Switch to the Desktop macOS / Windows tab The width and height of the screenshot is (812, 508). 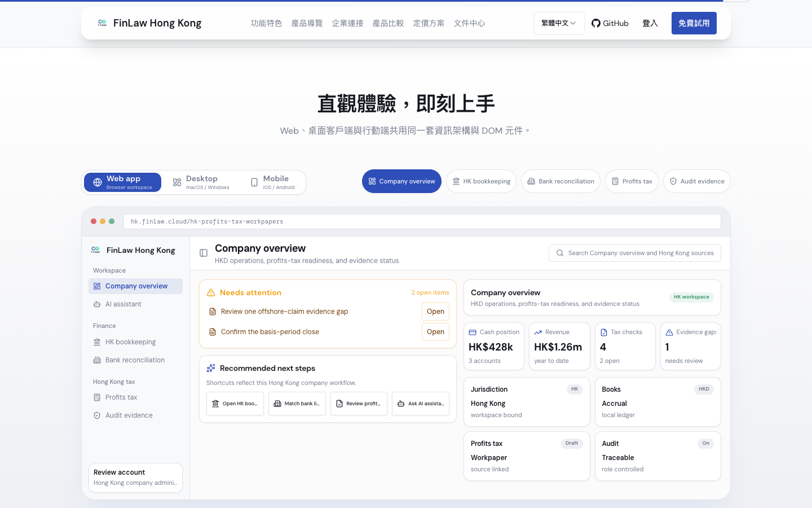(201, 182)
